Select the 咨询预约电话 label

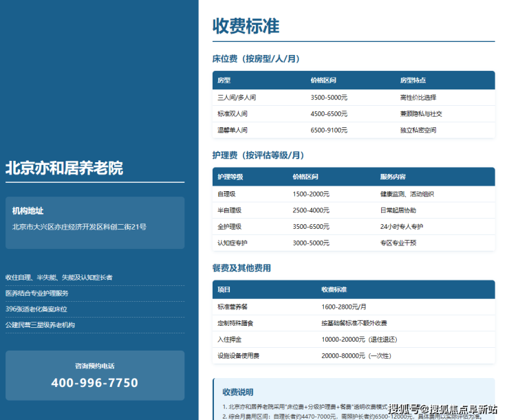[95, 366]
